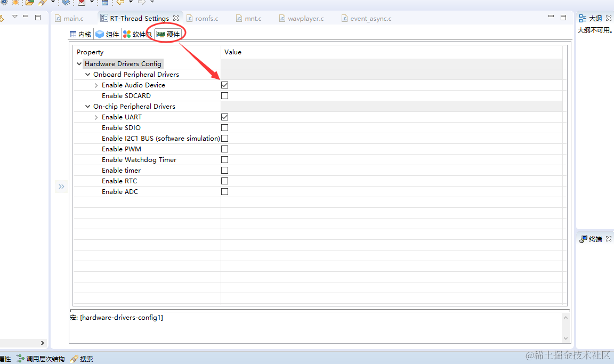Minimize the editor area
Viewport: 614px width, 364px height.
[551, 17]
